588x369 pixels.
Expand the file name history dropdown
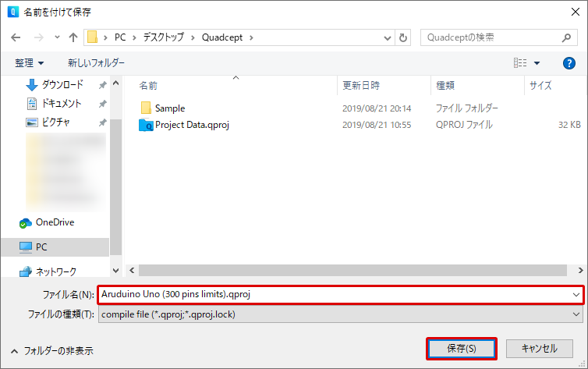click(576, 294)
